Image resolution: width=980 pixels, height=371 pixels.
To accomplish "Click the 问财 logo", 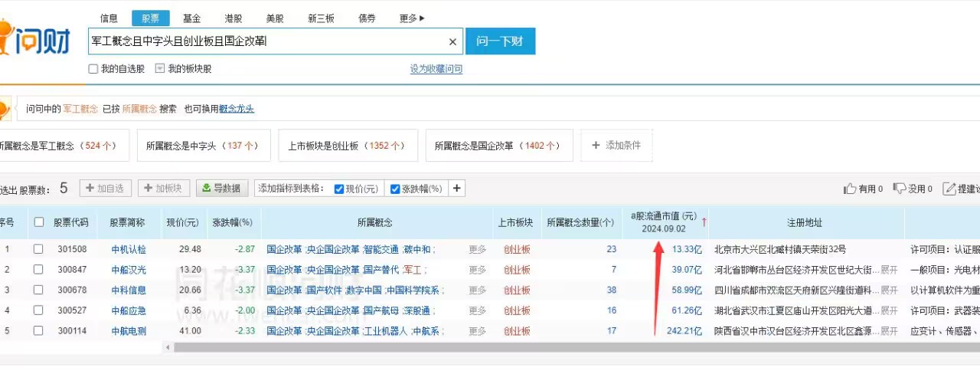I will pos(35,38).
